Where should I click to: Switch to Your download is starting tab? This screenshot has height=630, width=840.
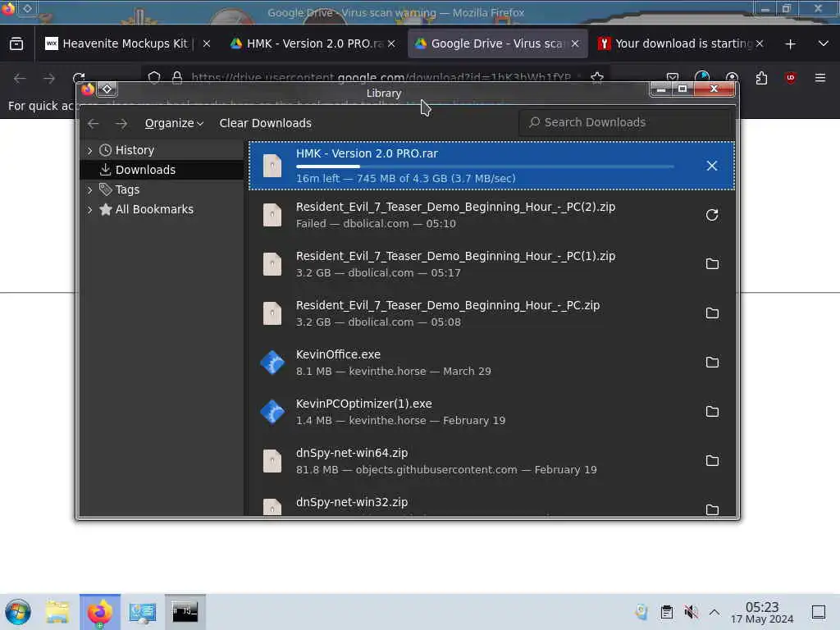(680, 44)
